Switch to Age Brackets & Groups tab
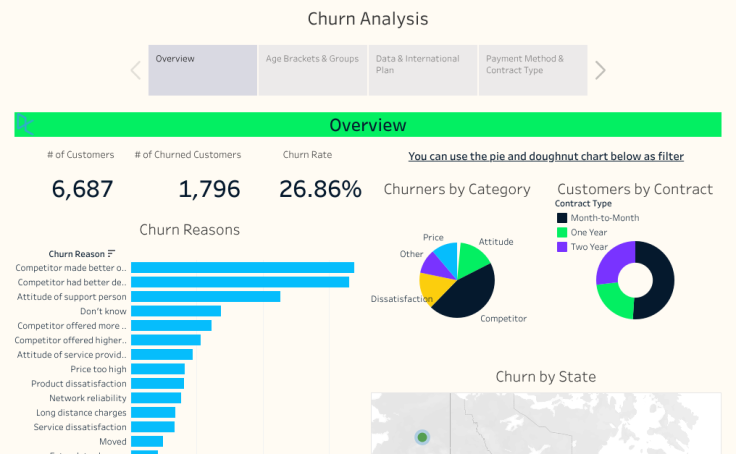 [x=312, y=70]
